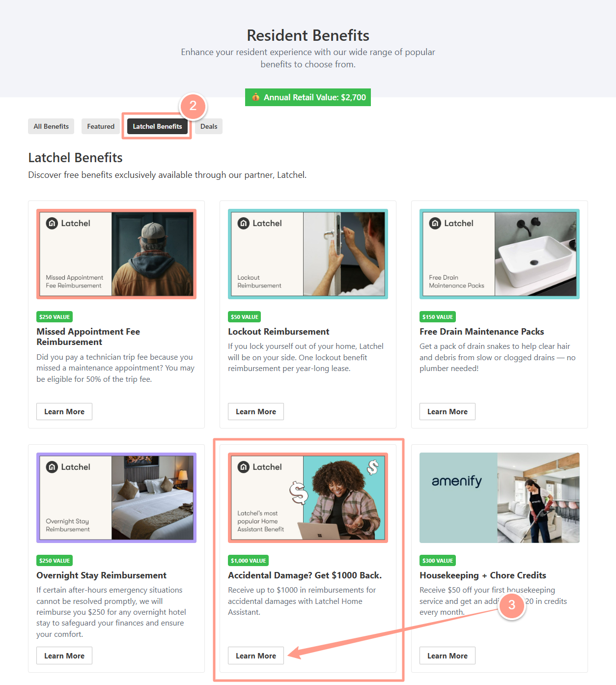Click Learn More under Accidental Damage benefit
Screen dimensions: 616x685
[x=256, y=656]
